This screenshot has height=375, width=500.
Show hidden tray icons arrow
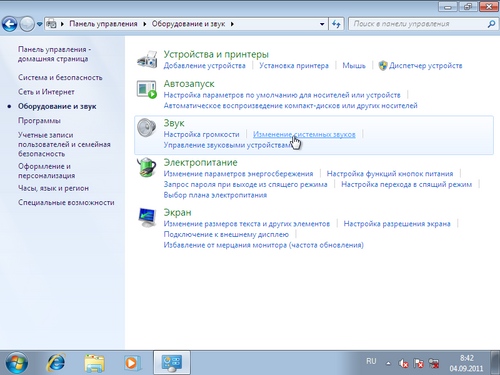[x=388, y=363]
